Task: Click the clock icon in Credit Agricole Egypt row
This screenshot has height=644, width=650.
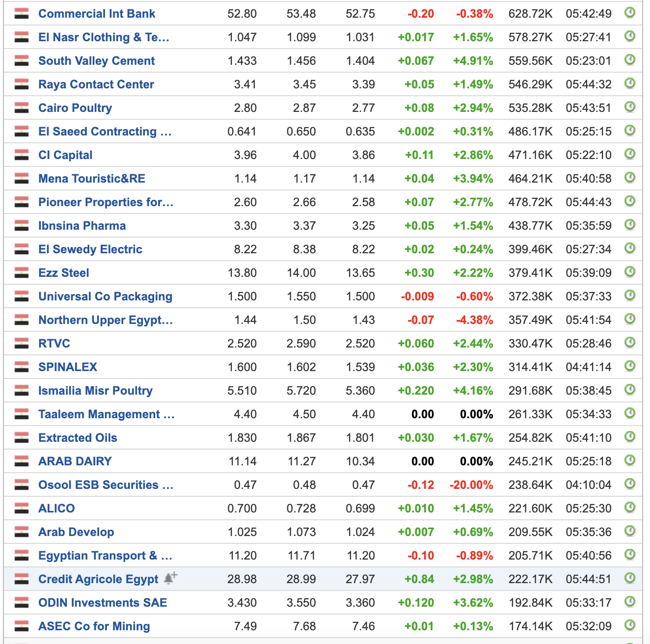Action: point(630,578)
